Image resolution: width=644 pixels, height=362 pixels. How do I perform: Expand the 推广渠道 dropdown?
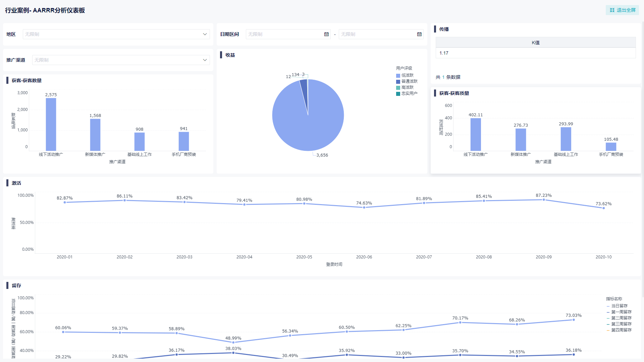[x=205, y=60]
